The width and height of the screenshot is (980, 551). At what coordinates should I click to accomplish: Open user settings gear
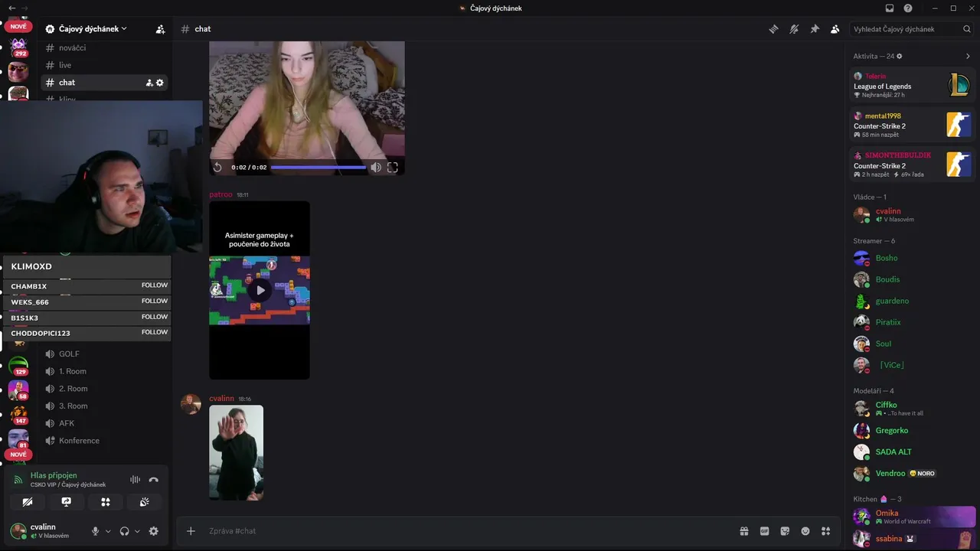pos(153,531)
